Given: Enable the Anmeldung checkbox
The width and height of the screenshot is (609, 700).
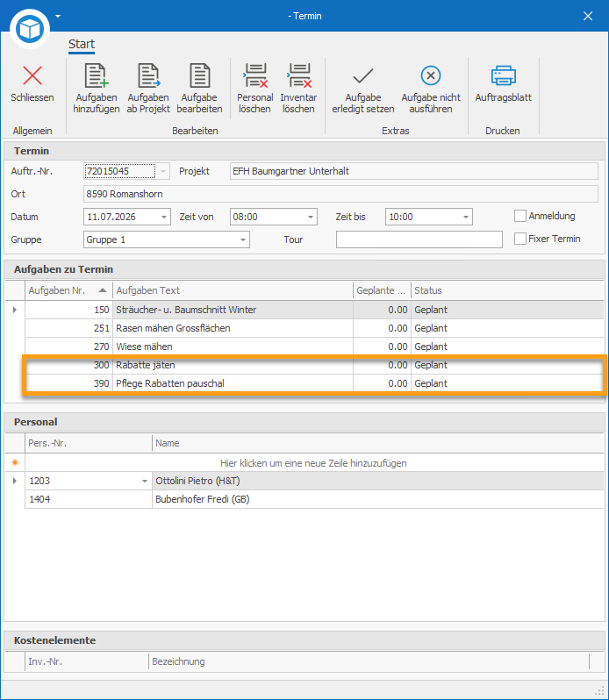Looking at the screenshot, I should [519, 216].
